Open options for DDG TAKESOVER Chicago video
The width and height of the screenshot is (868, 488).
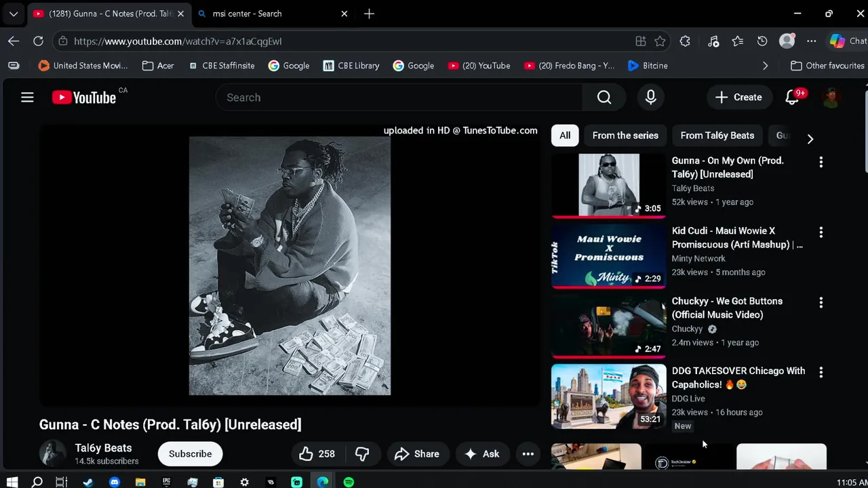tap(821, 372)
